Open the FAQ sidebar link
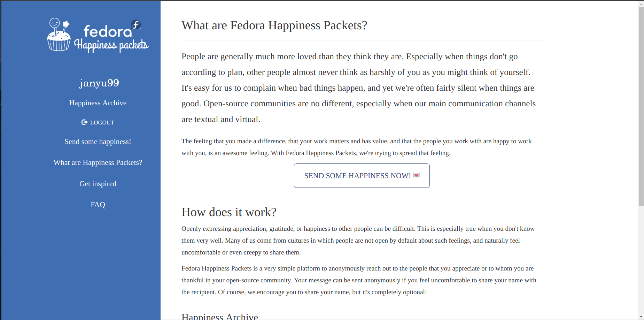Viewport: 644px width, 320px height. point(98,205)
